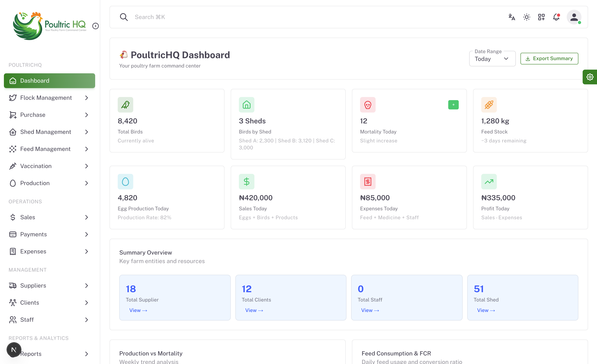Expand the Production chevron

point(86,183)
